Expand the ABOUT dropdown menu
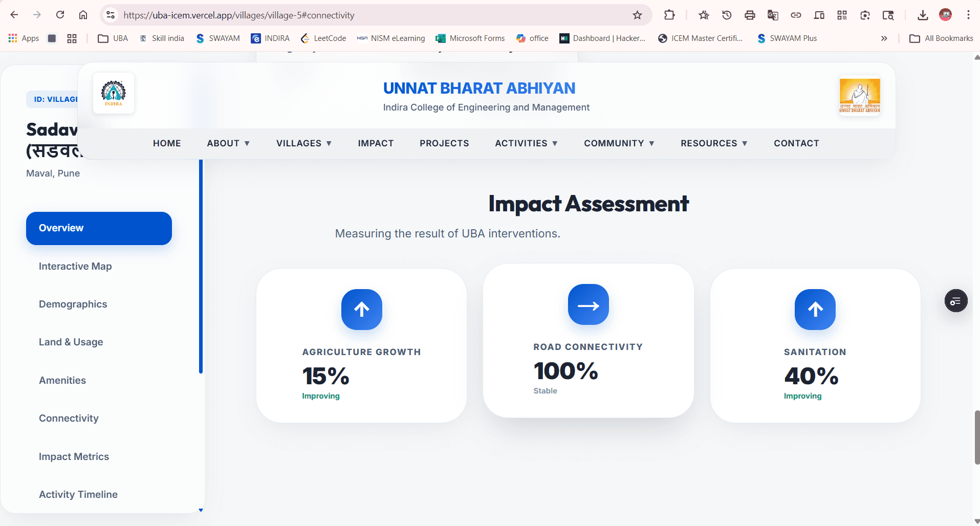Viewport: 980px width, 526px height. coord(228,143)
